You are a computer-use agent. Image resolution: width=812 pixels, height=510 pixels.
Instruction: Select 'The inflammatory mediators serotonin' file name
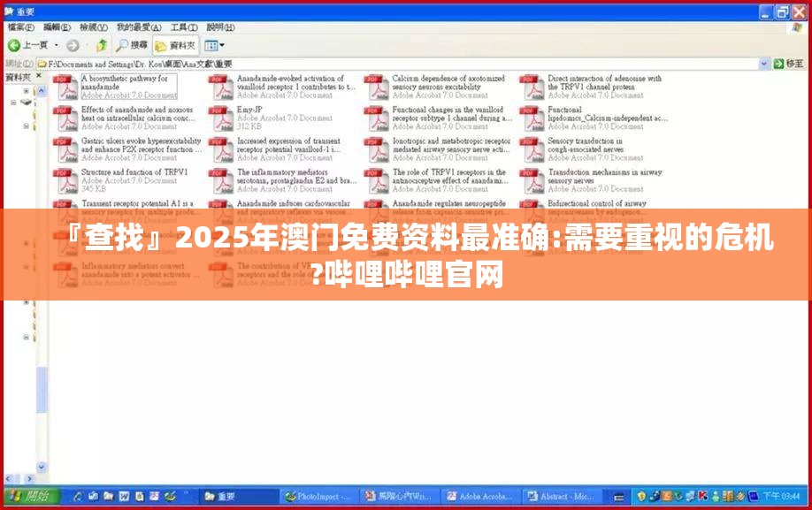(x=296, y=177)
